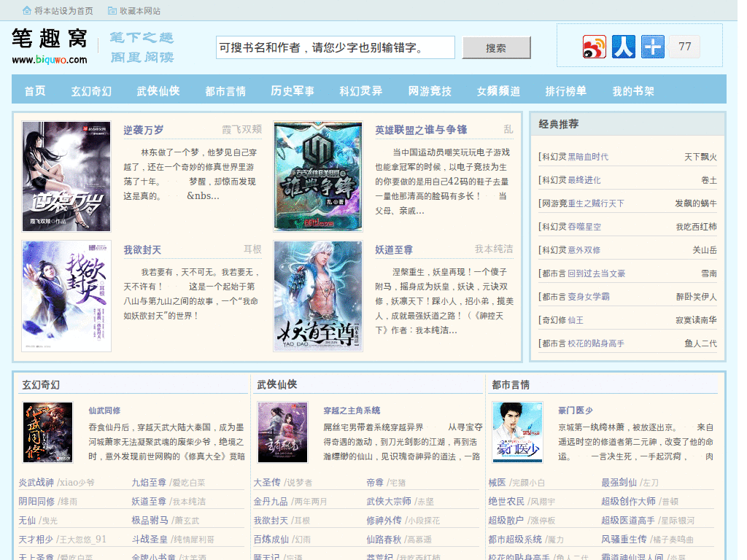The image size is (747, 560).
Task: Open 炎武战神 in the fantasy list
Action: tap(36, 483)
